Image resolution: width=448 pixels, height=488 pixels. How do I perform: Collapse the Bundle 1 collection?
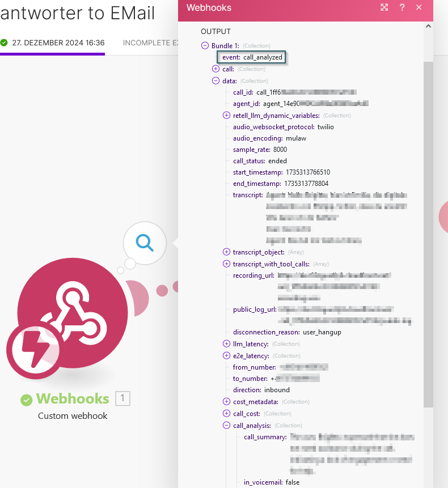point(205,45)
